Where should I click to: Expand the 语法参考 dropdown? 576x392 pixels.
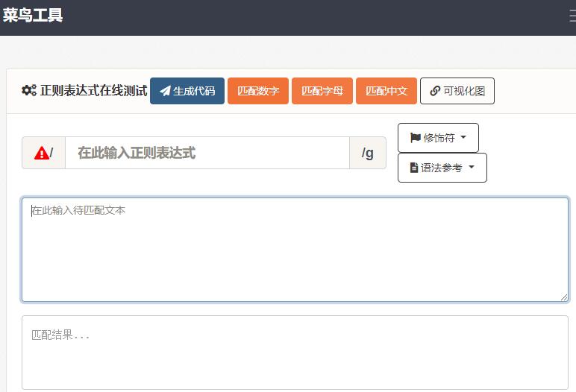click(x=442, y=168)
